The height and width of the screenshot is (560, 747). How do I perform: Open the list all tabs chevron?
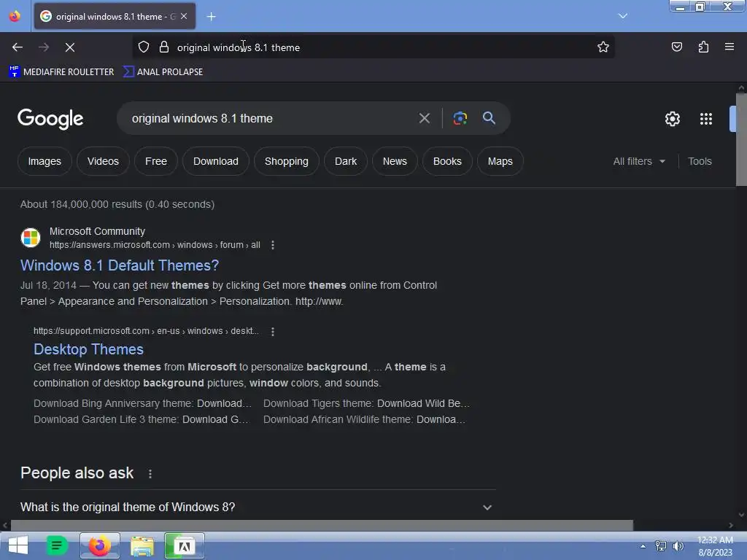(623, 16)
